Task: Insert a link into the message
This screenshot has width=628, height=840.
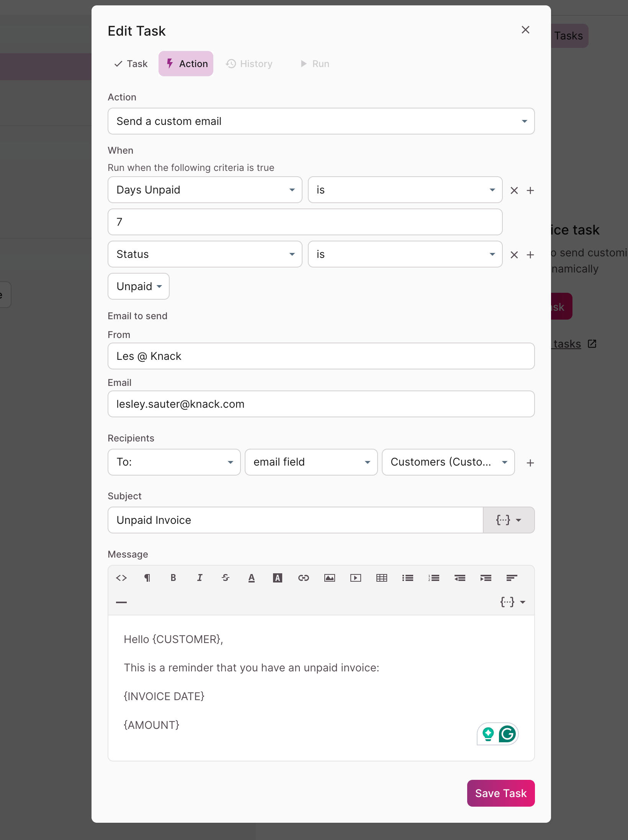Action: 303,578
